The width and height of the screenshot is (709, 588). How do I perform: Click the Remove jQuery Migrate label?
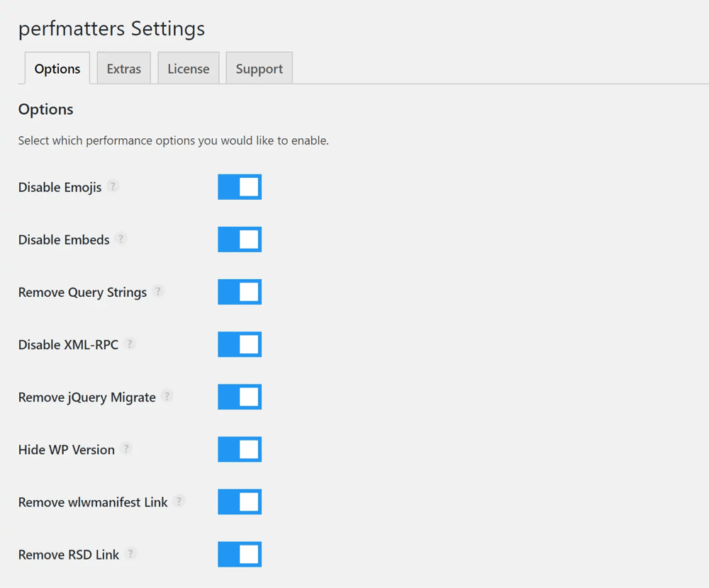coord(86,397)
